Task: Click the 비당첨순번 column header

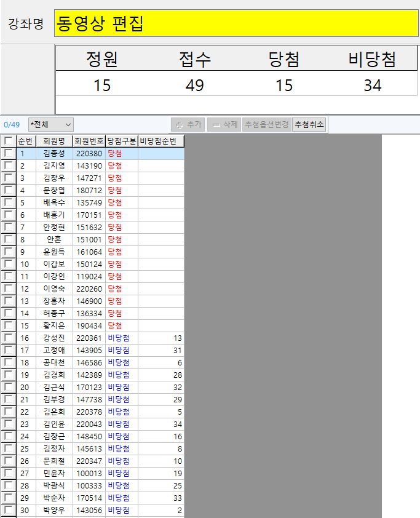Action: pyautogui.click(x=160, y=141)
